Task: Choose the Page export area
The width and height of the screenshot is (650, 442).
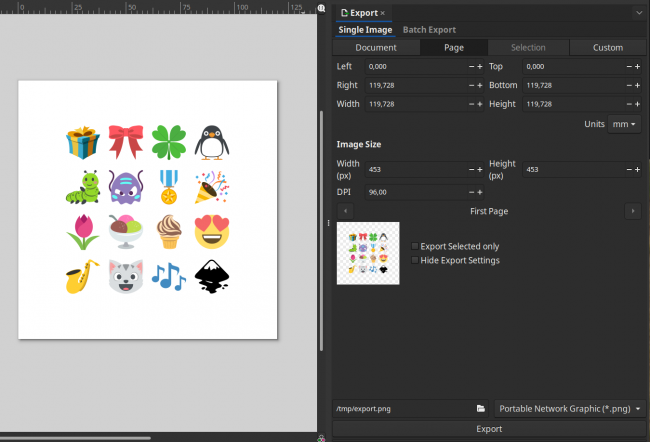Action: (454, 48)
